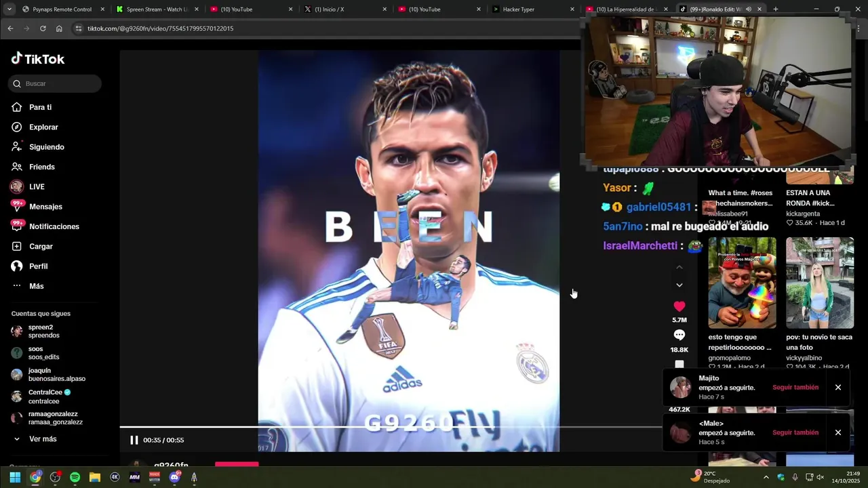868x488 pixels.
Task: Open Notificaciones in sidebar
Action: click(54, 226)
